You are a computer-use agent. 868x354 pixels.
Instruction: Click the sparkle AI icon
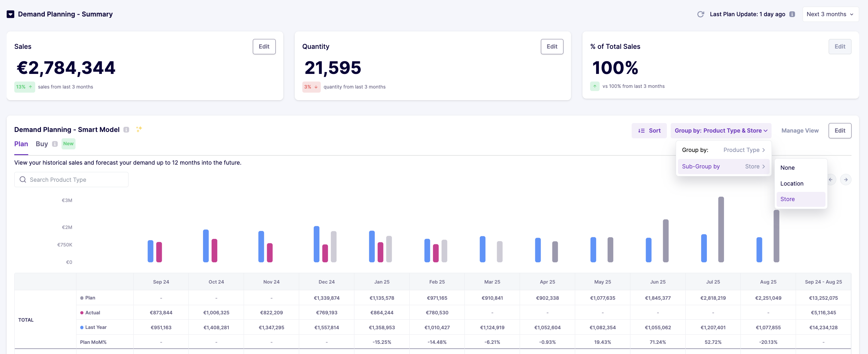coord(139,129)
